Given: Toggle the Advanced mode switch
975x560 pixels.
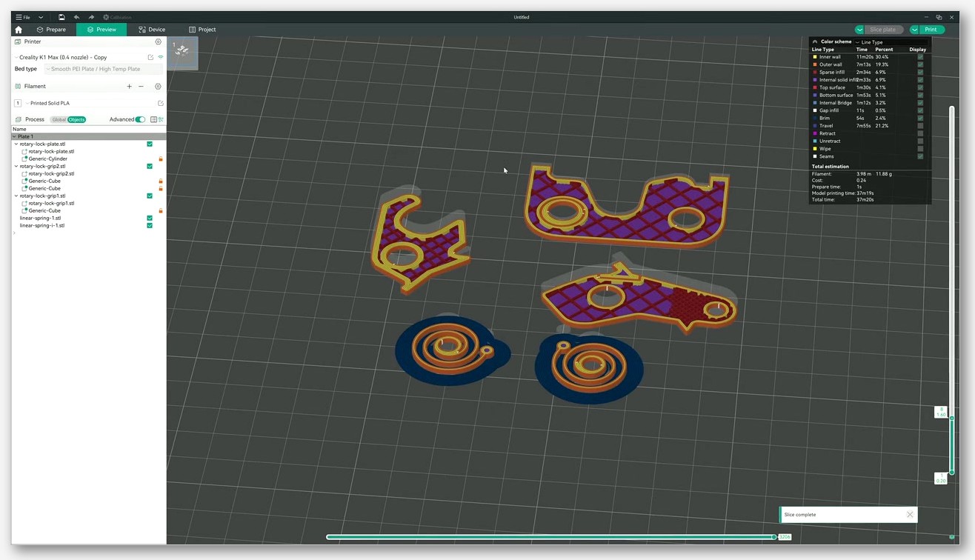Looking at the screenshot, I should (140, 119).
